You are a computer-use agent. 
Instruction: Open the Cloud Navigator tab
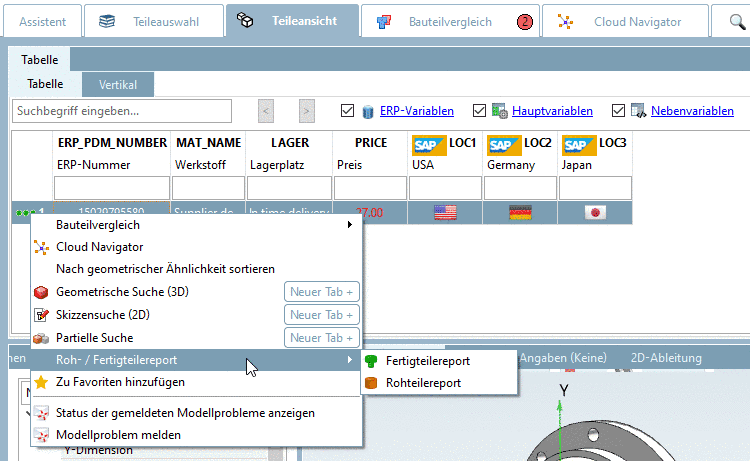coord(625,21)
